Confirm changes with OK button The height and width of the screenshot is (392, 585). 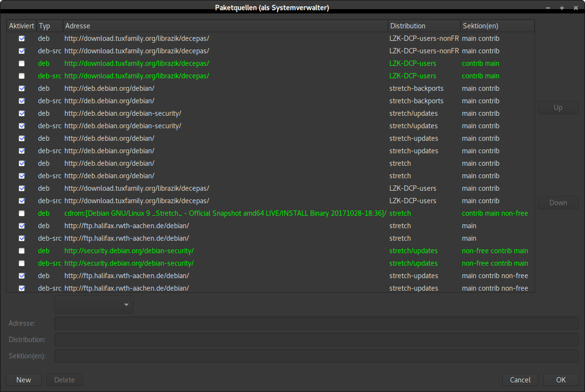click(x=561, y=380)
